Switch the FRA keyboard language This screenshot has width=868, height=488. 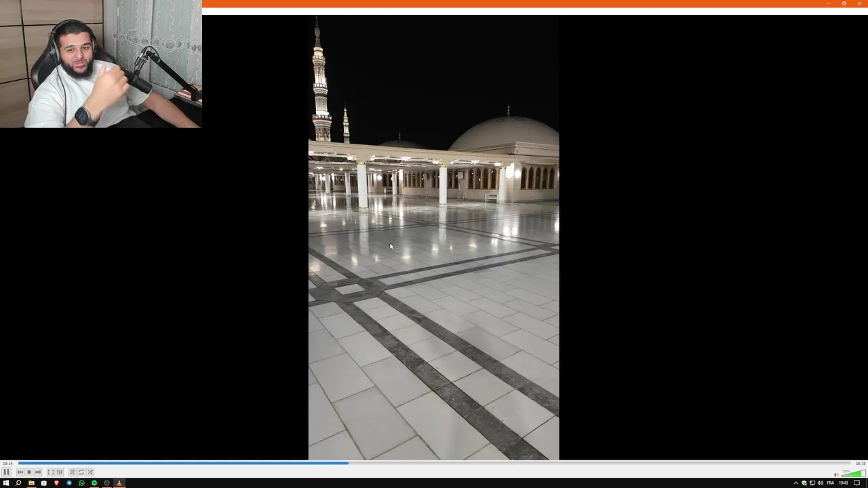coord(831,483)
